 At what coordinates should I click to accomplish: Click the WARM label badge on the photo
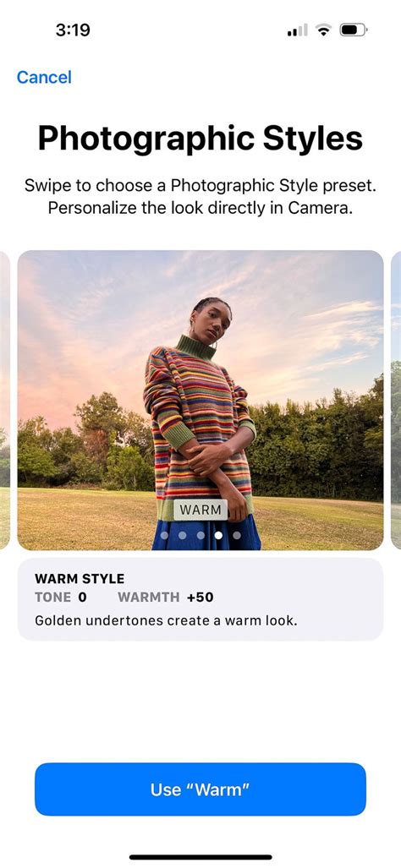point(200,510)
